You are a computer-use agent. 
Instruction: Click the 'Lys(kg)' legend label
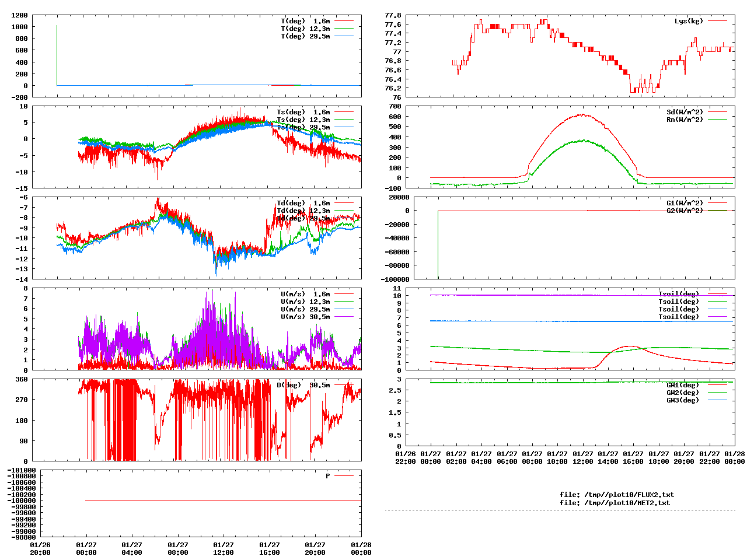[x=689, y=21]
